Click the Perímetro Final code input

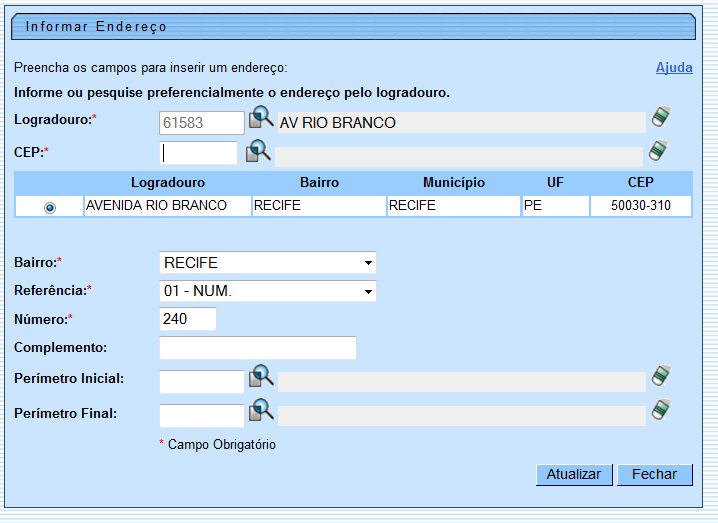click(202, 415)
